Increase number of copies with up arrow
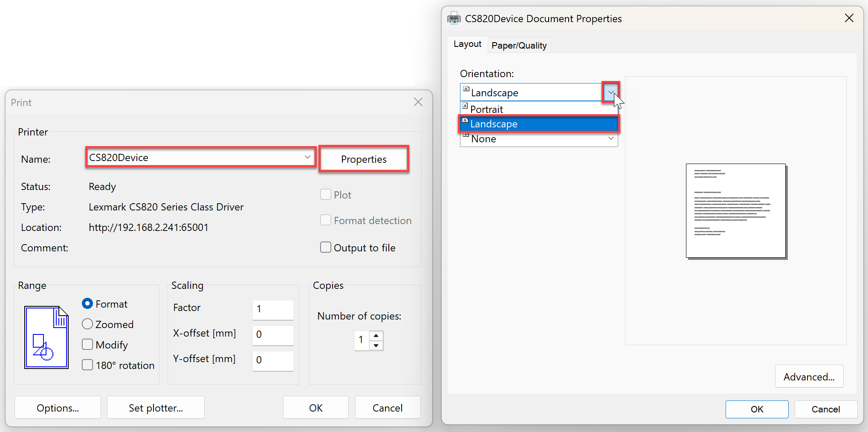 (376, 336)
